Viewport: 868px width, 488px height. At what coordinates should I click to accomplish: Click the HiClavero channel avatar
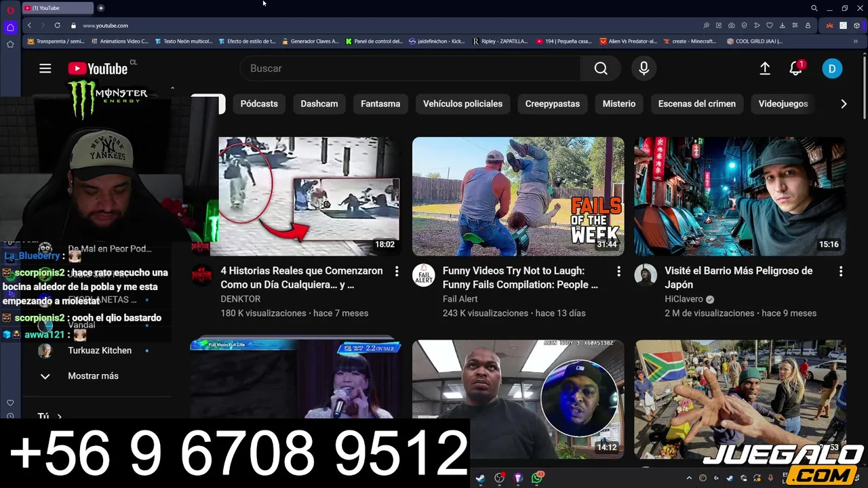point(646,275)
